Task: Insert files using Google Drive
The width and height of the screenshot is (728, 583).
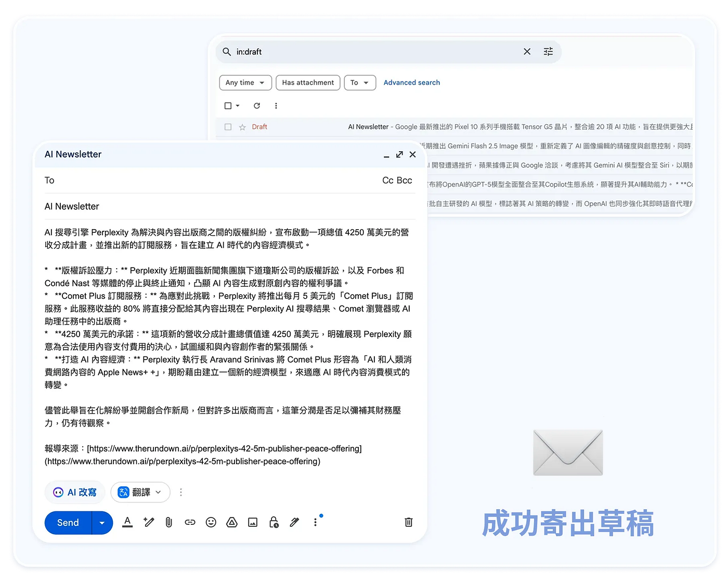Action: [232, 522]
